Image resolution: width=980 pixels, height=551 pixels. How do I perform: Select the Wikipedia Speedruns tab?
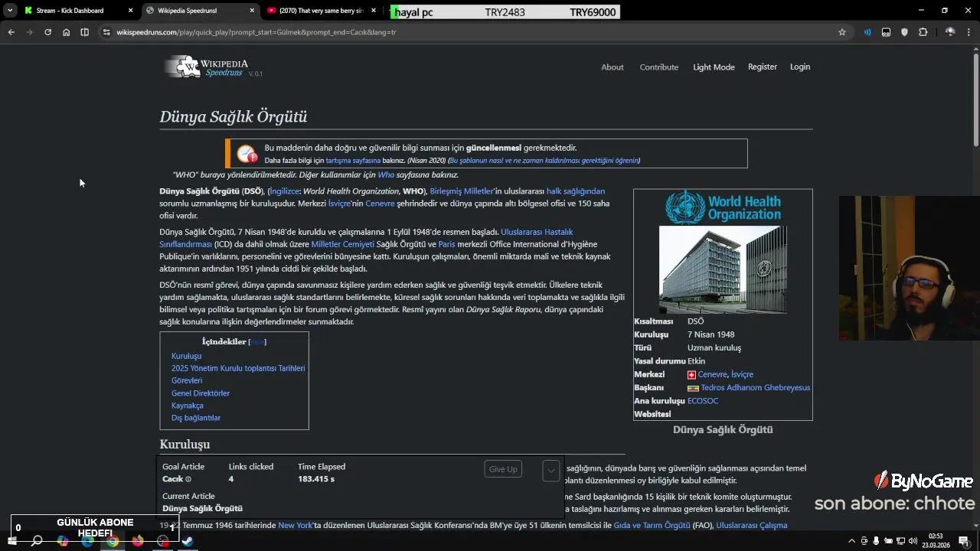pyautogui.click(x=199, y=11)
